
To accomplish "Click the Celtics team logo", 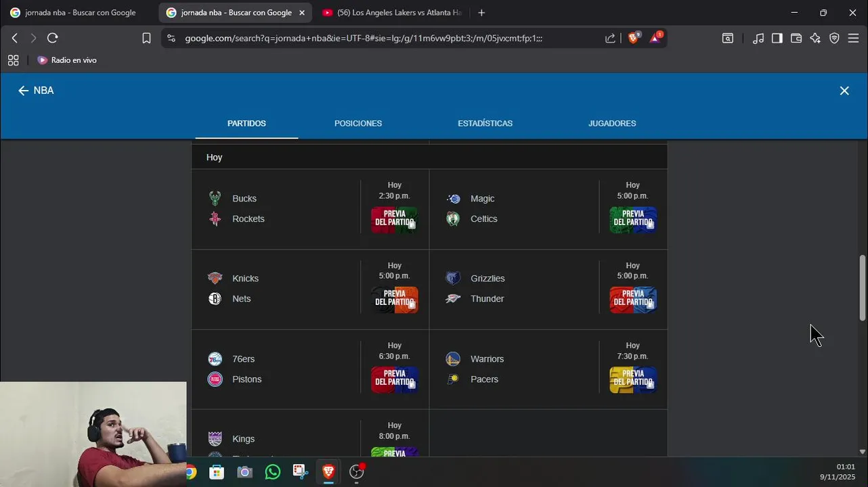I will tap(454, 218).
